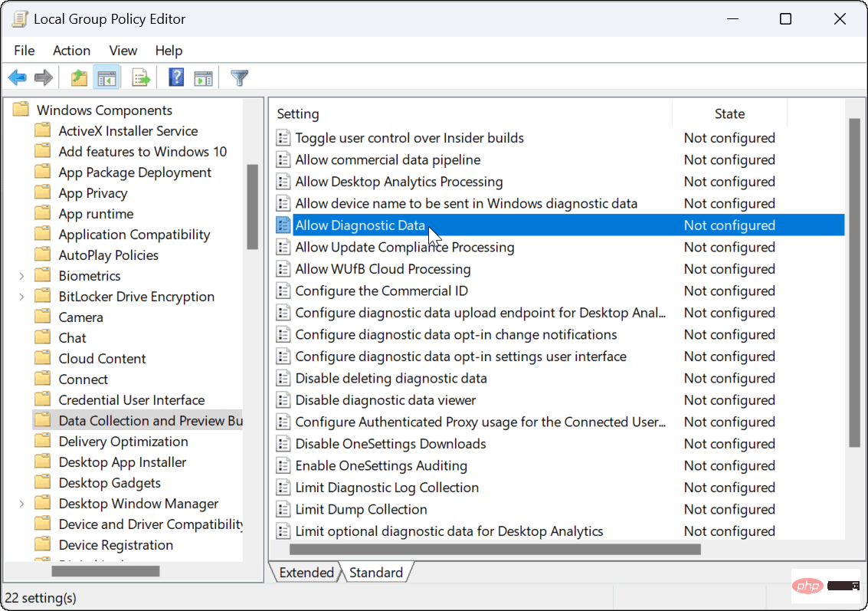Select ActiveX Installer Service folder
The image size is (868, 611).
(x=129, y=131)
